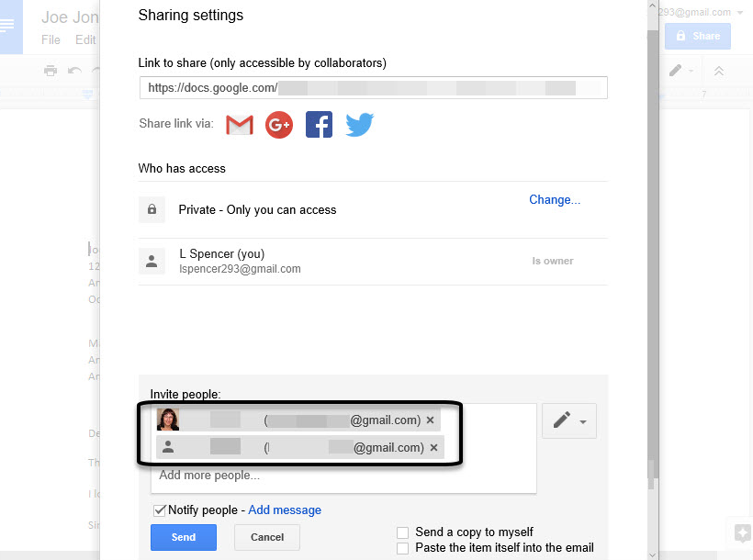Share link via Twitter icon
Screen dimensions: 753x560
(360, 124)
